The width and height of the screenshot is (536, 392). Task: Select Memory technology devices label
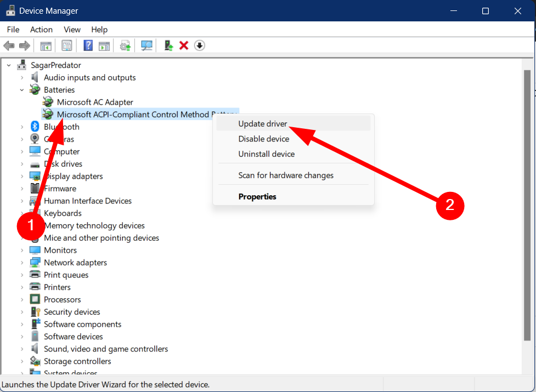click(x=94, y=225)
